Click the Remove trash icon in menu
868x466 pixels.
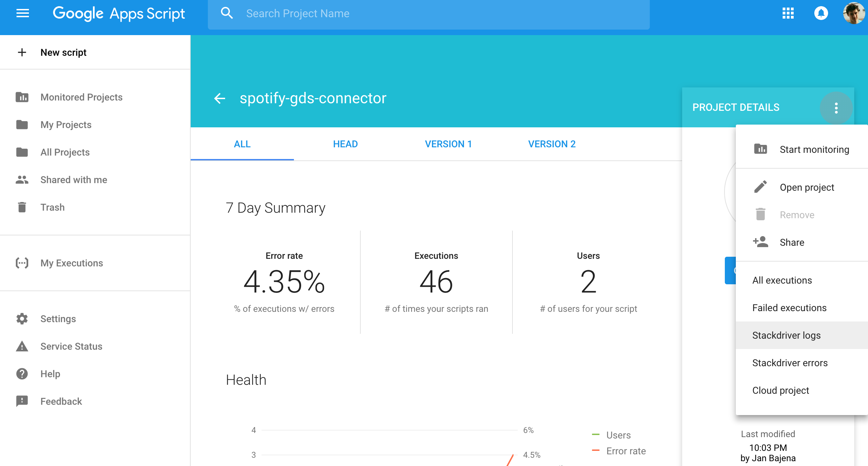761,214
